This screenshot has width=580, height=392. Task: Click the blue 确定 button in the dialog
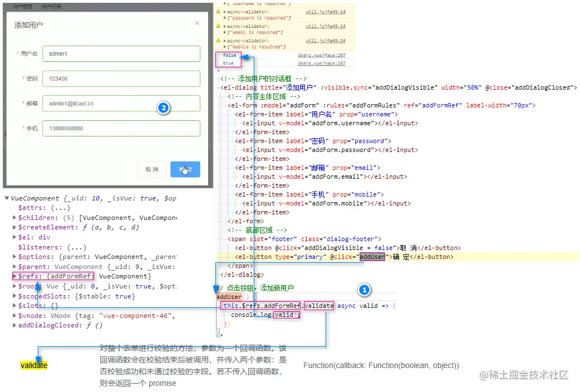(x=185, y=169)
